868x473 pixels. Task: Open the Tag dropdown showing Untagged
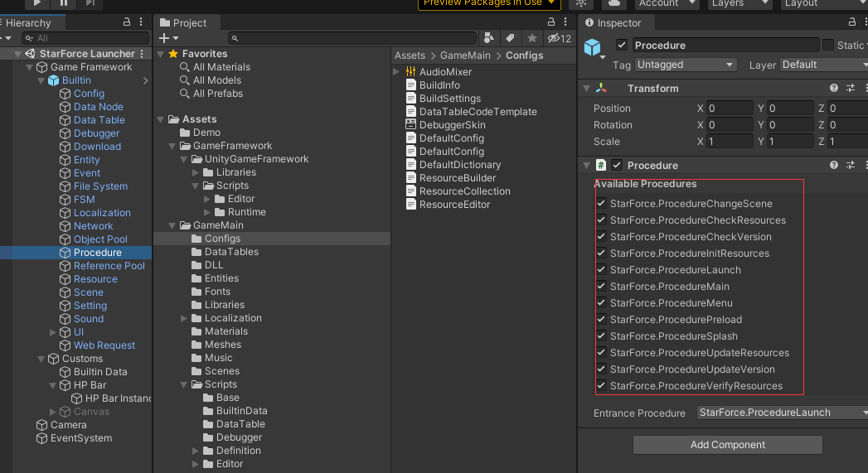[686, 65]
